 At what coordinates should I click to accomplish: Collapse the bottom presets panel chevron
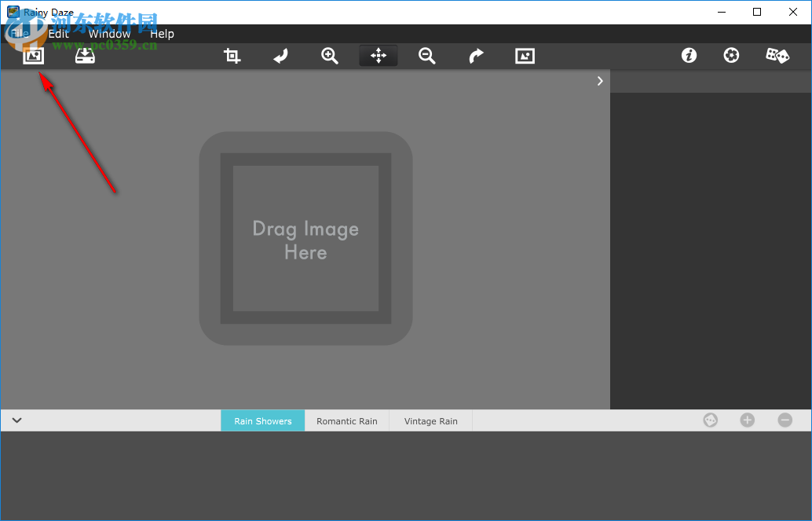coord(16,420)
